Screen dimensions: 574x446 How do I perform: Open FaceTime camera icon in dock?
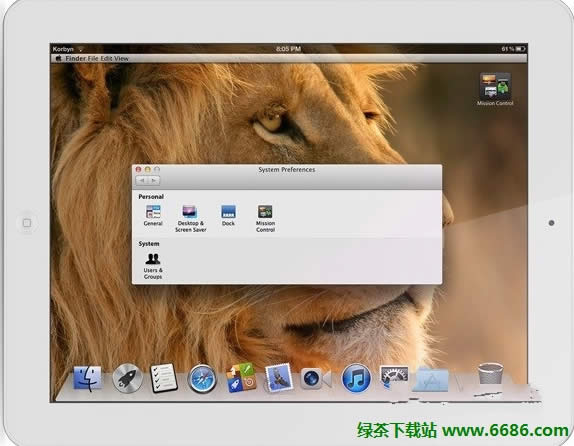click(x=316, y=379)
